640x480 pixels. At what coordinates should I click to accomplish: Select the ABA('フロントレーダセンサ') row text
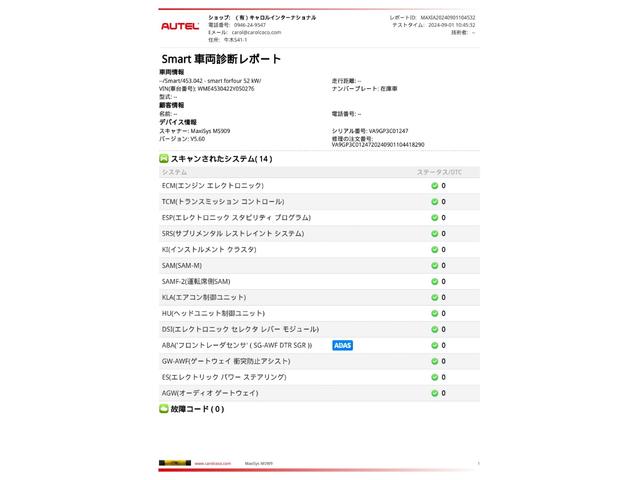[x=237, y=345]
